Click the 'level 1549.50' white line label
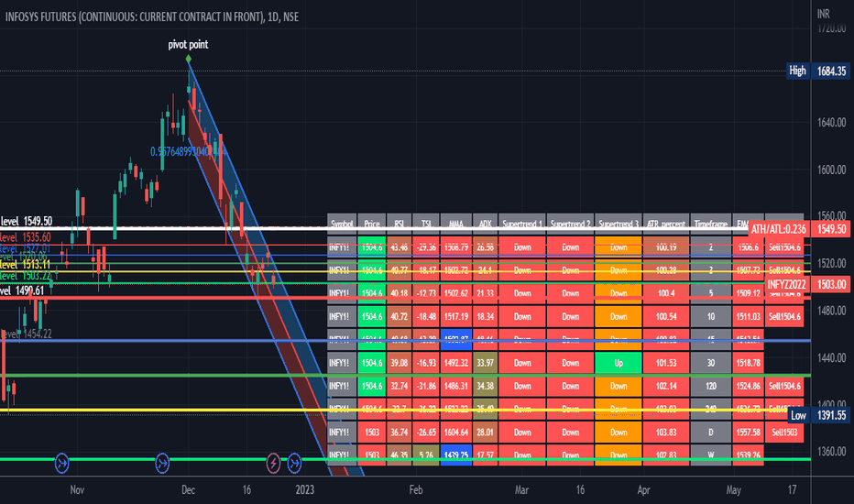Viewport: 854px width, 504px height. (27, 221)
